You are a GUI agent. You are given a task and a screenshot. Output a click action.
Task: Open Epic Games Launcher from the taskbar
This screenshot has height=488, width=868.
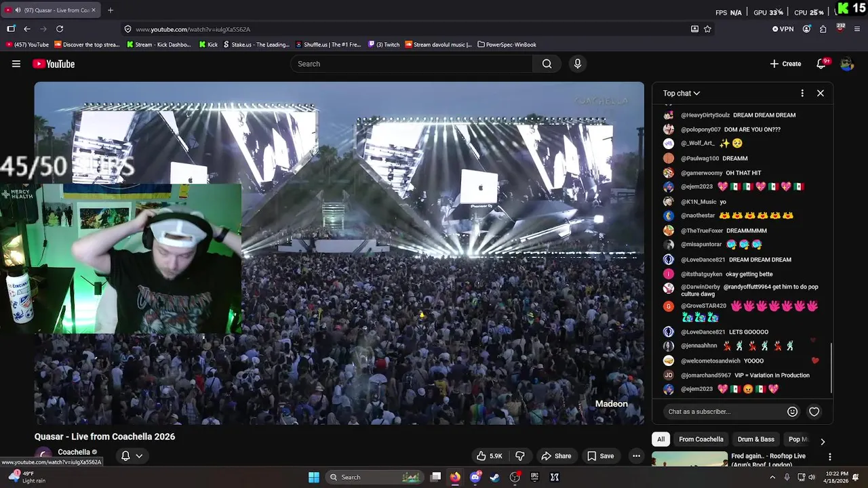tap(534, 477)
